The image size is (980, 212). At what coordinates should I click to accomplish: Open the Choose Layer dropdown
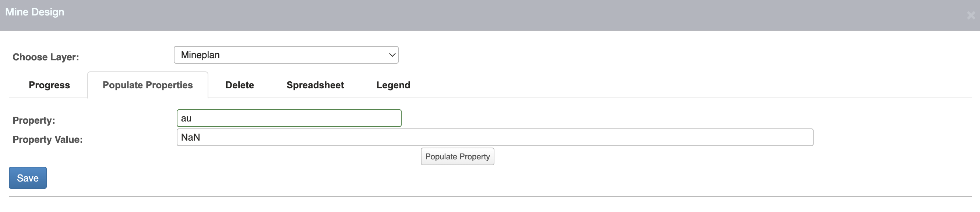tap(286, 55)
